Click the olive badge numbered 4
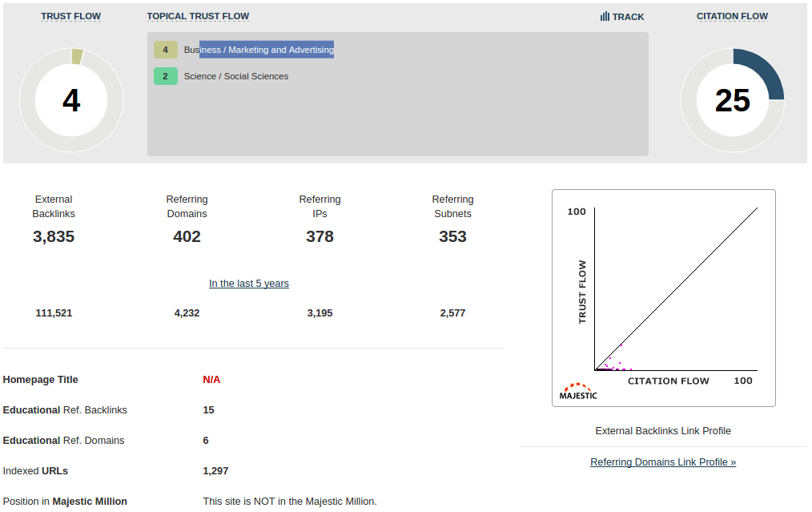This screenshot has height=512, width=812. click(x=166, y=50)
